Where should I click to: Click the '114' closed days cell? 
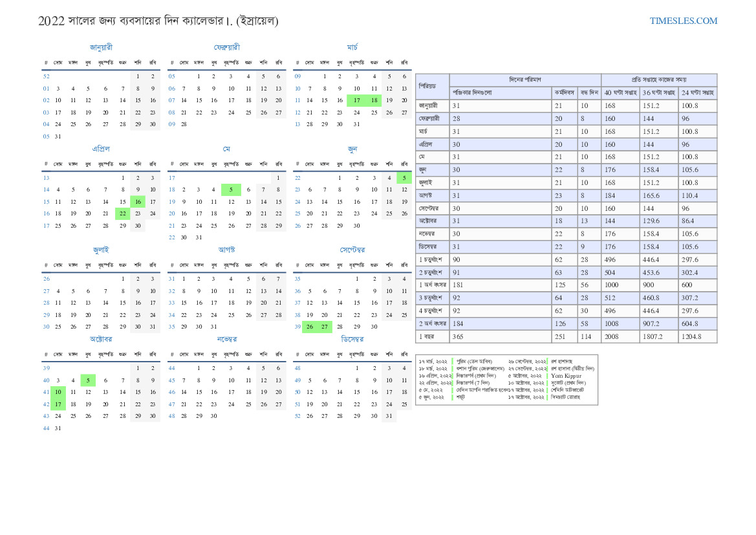point(589,337)
